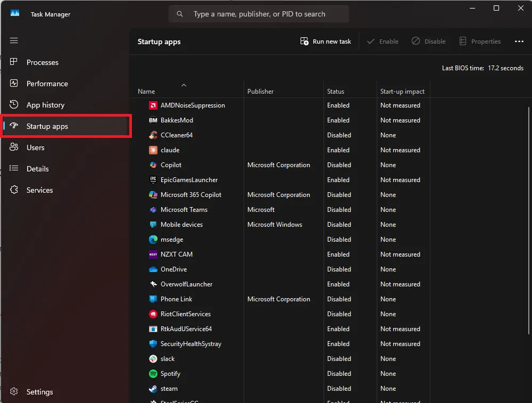Click the steam app icon
This screenshot has height=403, width=532.
pos(153,389)
